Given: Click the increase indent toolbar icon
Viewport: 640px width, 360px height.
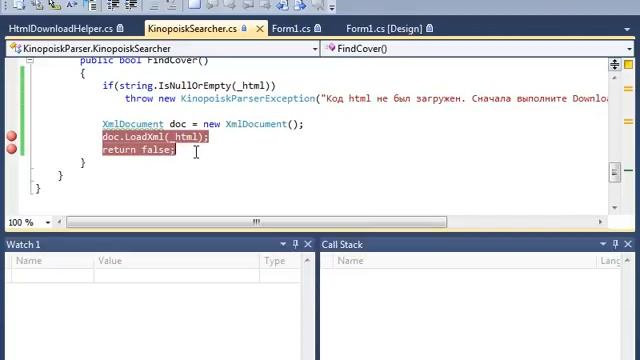Looking at the screenshot, I should (131, 5).
